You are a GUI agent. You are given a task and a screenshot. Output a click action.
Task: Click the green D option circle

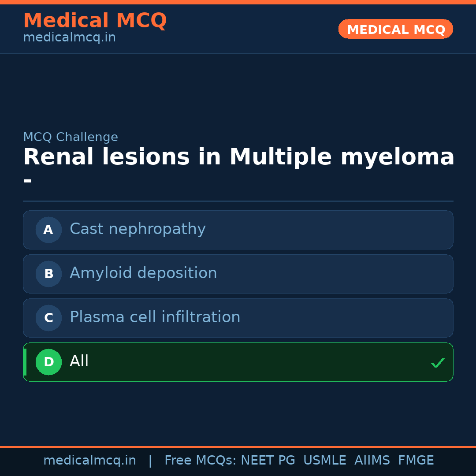tap(48, 362)
